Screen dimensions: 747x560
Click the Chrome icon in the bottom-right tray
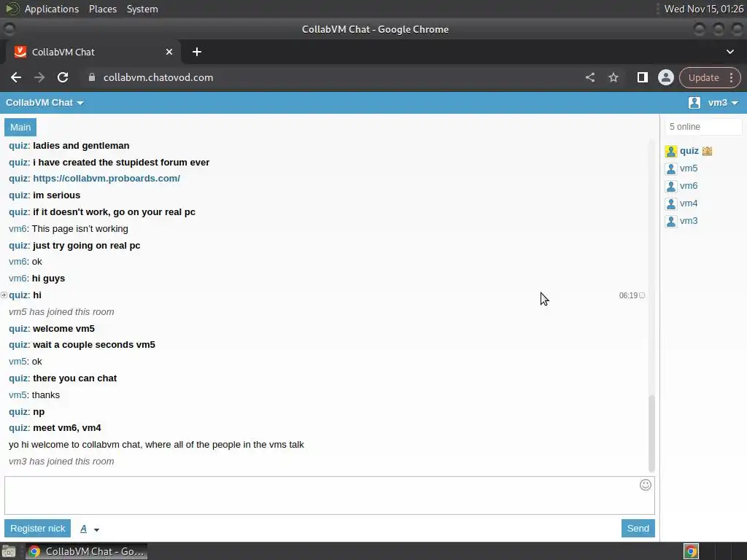coord(691,551)
